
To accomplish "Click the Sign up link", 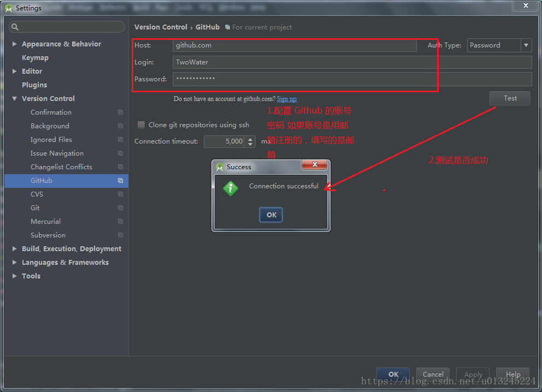I will point(286,99).
